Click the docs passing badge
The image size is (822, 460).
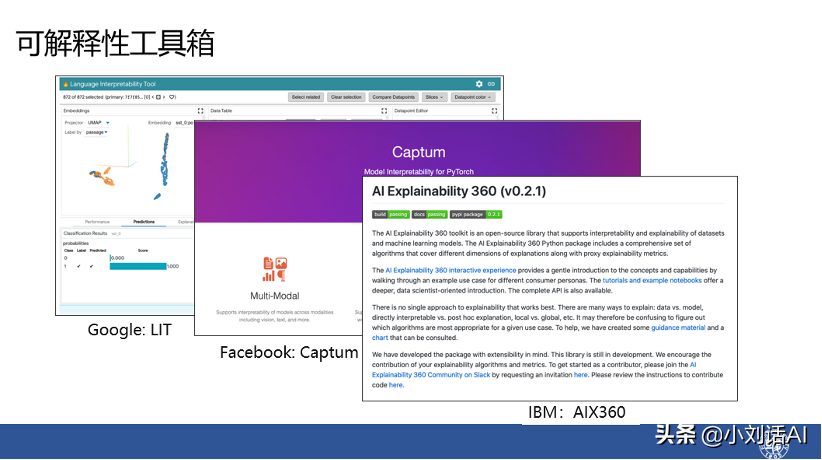(429, 214)
